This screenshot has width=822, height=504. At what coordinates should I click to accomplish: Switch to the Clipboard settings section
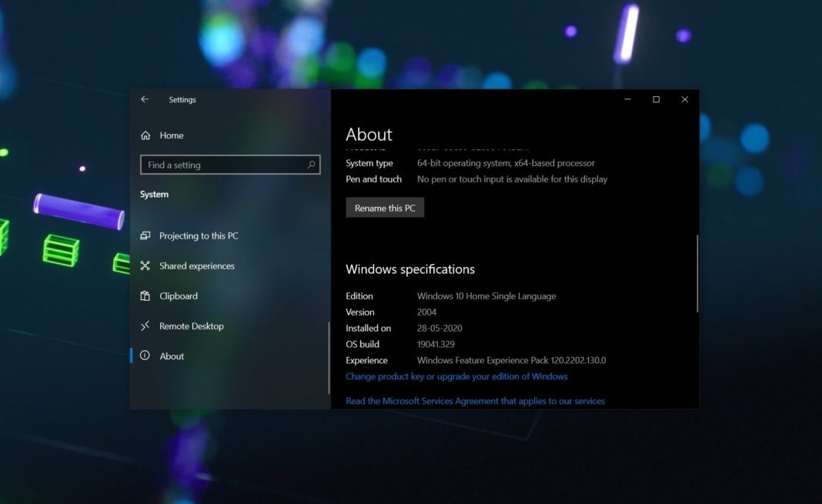(x=179, y=295)
